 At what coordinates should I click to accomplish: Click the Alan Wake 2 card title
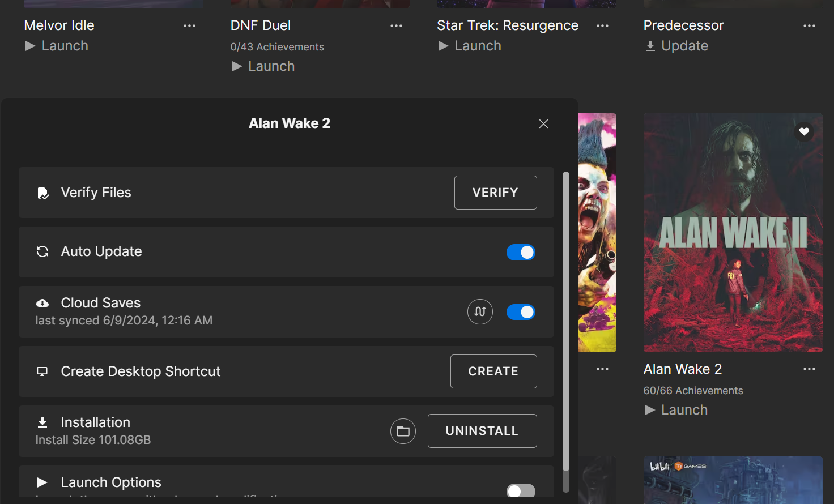coord(683,369)
